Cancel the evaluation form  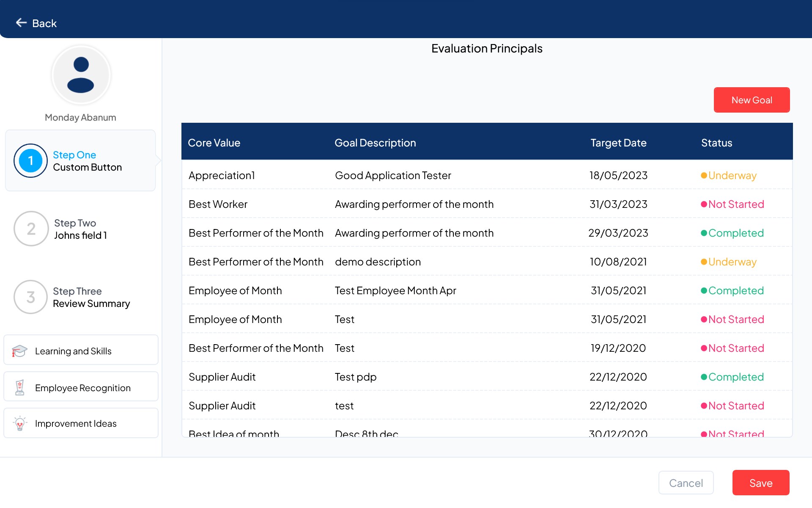[x=686, y=483]
